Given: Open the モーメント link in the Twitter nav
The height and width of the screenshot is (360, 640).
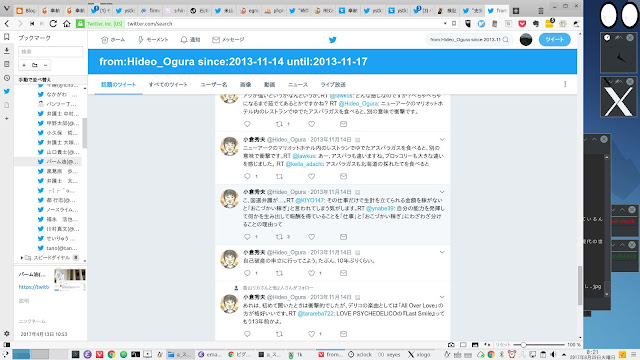Looking at the screenshot, I should pos(153,40).
